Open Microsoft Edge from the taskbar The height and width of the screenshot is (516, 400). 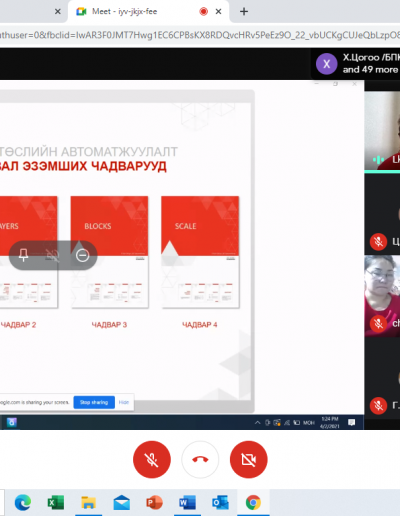click(x=23, y=502)
